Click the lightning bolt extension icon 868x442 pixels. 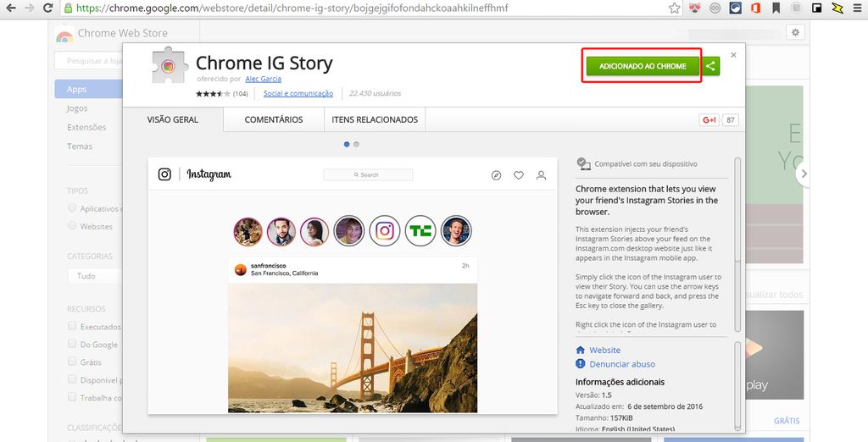click(837, 8)
